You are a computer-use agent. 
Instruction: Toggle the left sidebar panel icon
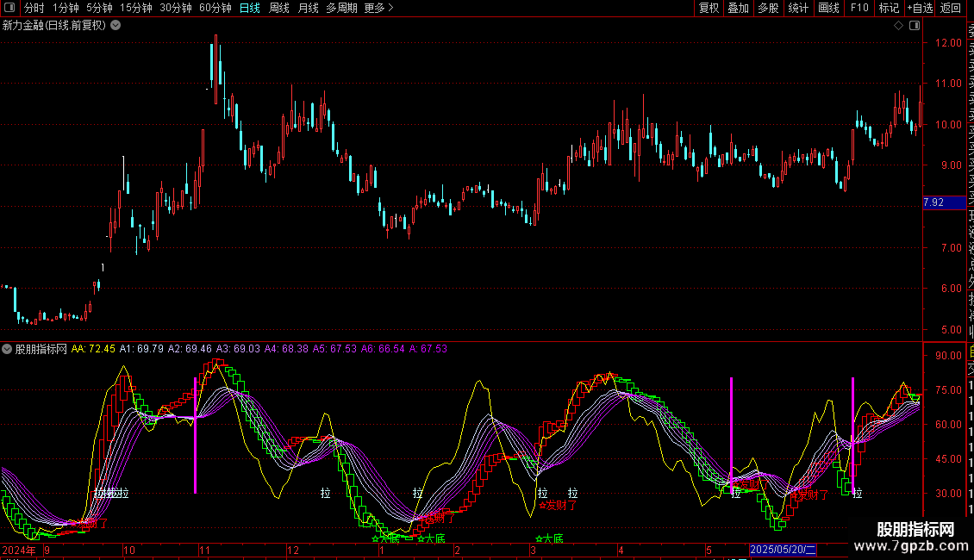[10, 8]
